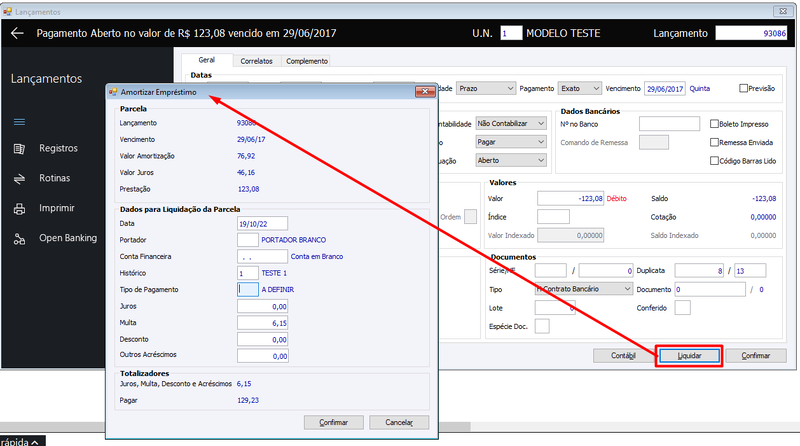Screen dimensions: 800x446
Task: Select Registros in the sidebar
Action: click(x=59, y=148)
